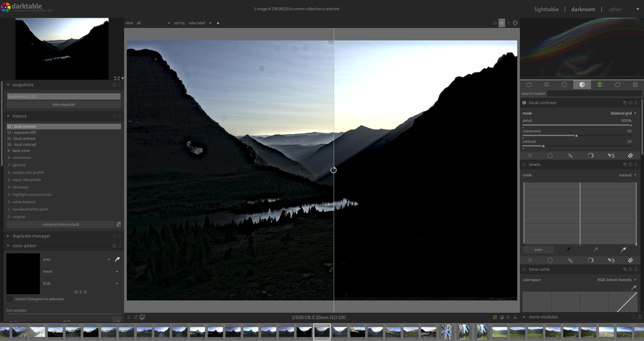Open the other views menu
This screenshot has width=644, height=341.
[615, 9]
